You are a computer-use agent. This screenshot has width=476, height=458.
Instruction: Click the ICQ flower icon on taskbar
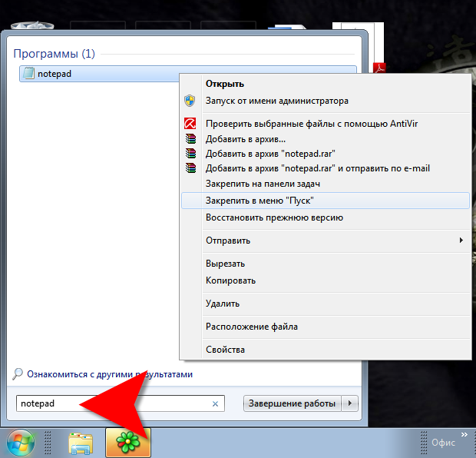[x=127, y=443]
